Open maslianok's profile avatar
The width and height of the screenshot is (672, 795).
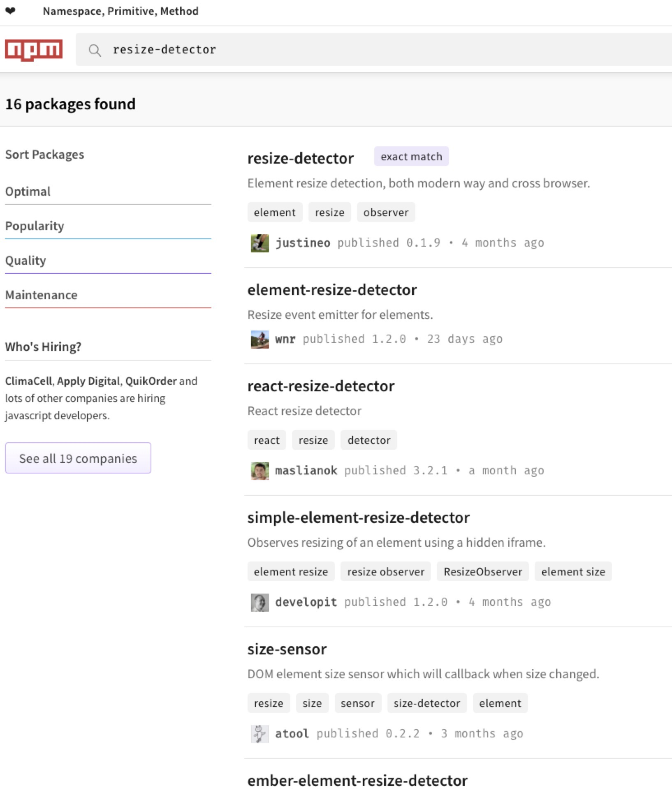click(x=260, y=471)
